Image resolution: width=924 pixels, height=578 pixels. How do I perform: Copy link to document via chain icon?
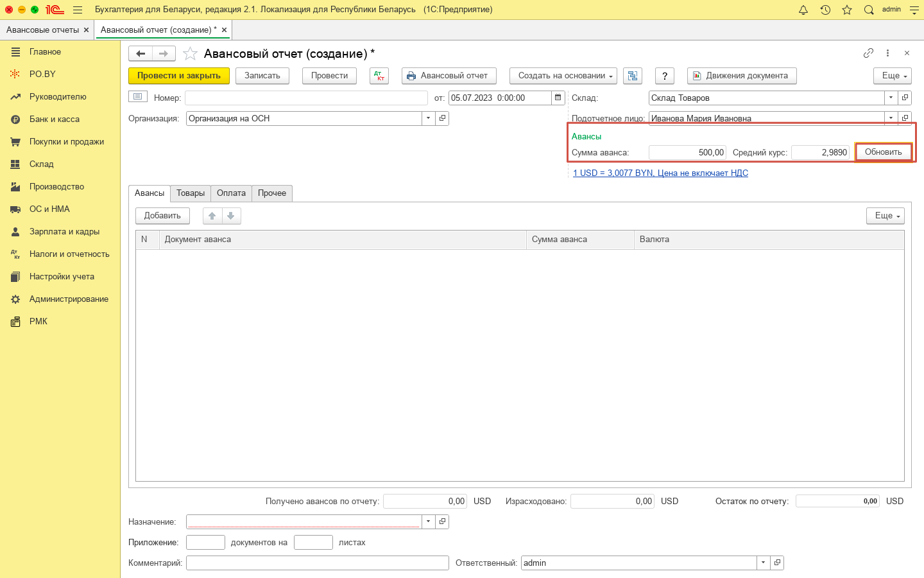(868, 53)
